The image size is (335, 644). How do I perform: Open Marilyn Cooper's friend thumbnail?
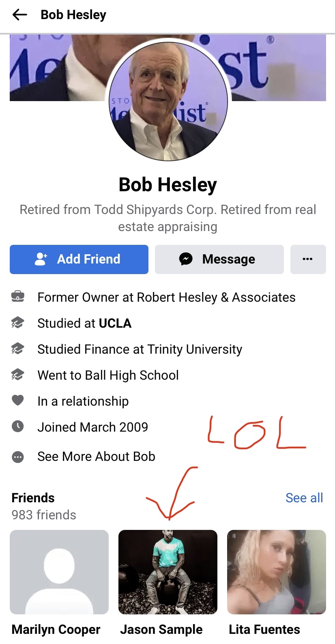click(59, 572)
